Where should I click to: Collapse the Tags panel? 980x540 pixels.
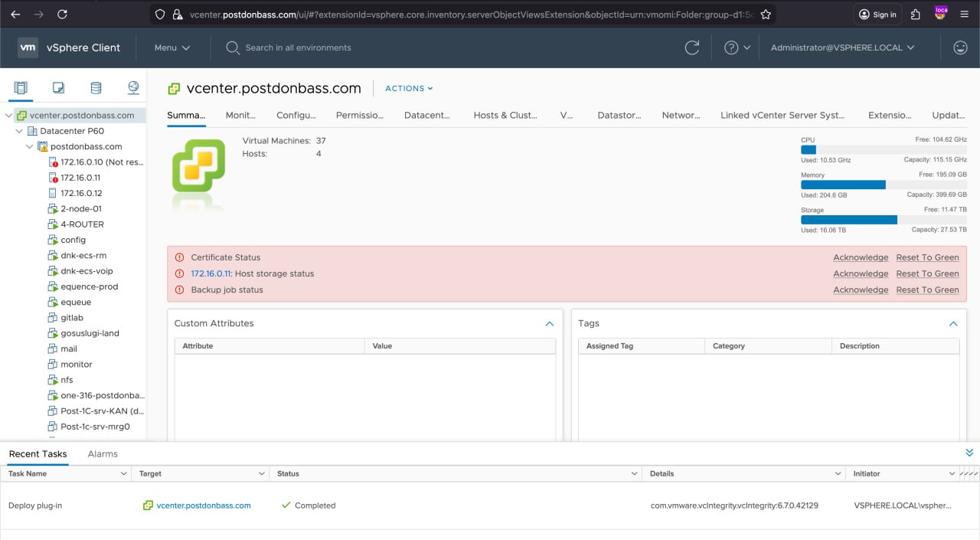953,324
